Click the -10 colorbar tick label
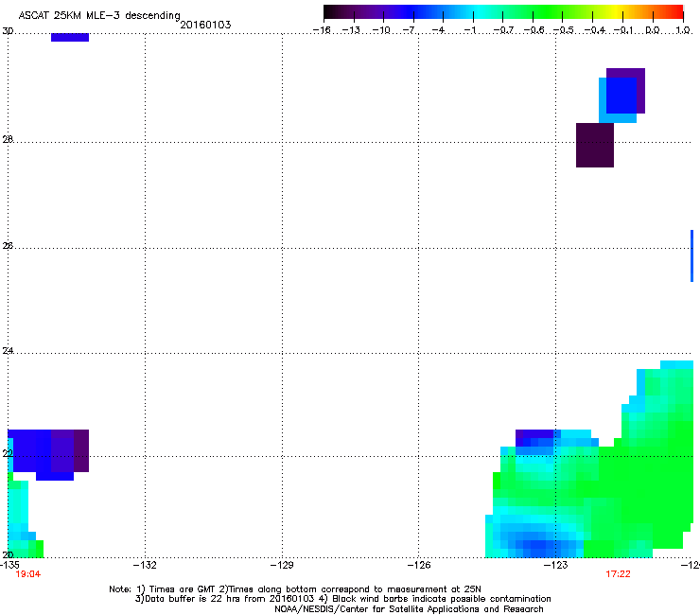The width and height of the screenshot is (700, 615). click(x=381, y=30)
